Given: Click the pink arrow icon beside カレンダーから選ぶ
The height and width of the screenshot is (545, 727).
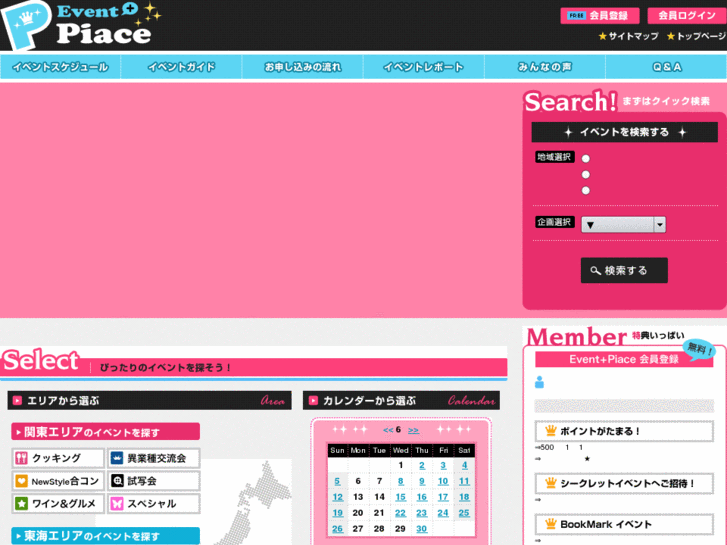Looking at the screenshot, I should tap(313, 400).
